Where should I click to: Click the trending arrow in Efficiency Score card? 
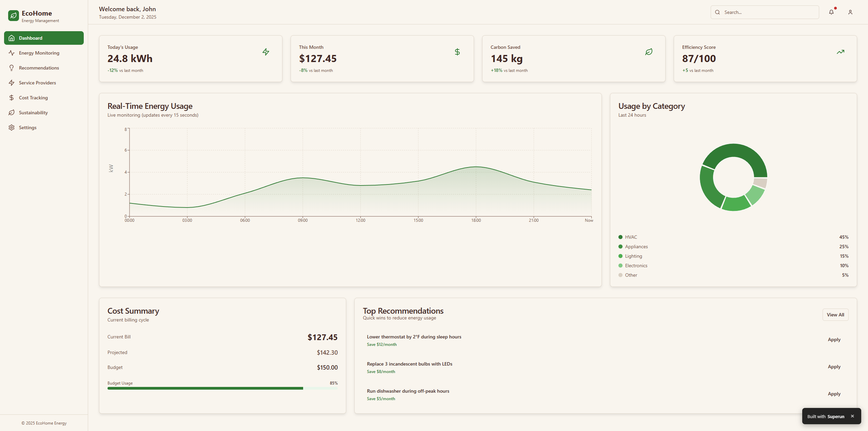(x=840, y=52)
